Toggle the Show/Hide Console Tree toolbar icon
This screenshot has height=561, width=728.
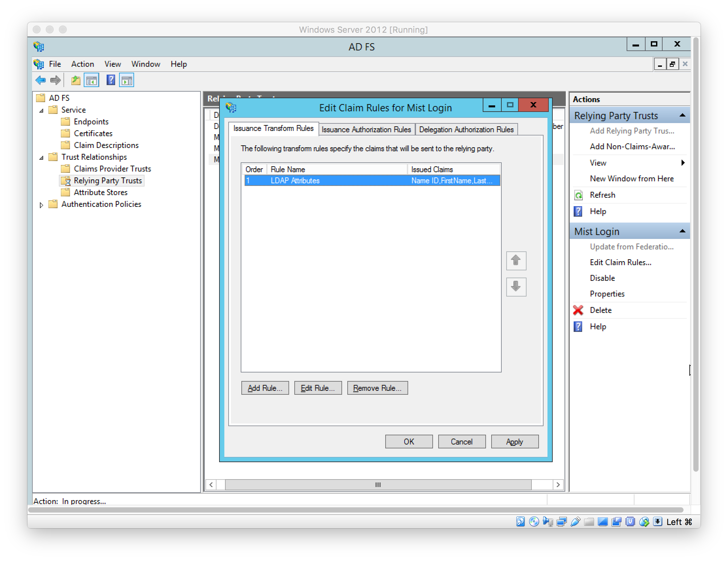(x=91, y=80)
